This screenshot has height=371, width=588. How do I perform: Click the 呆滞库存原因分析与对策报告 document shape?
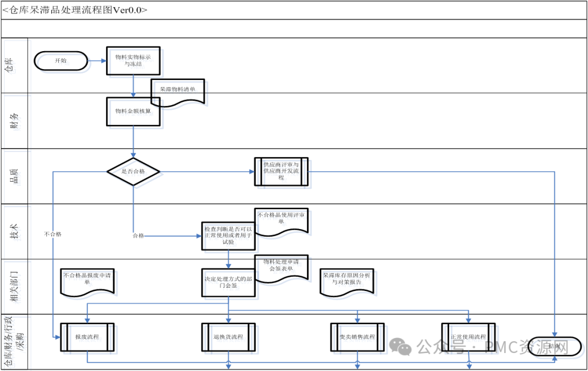click(x=346, y=282)
